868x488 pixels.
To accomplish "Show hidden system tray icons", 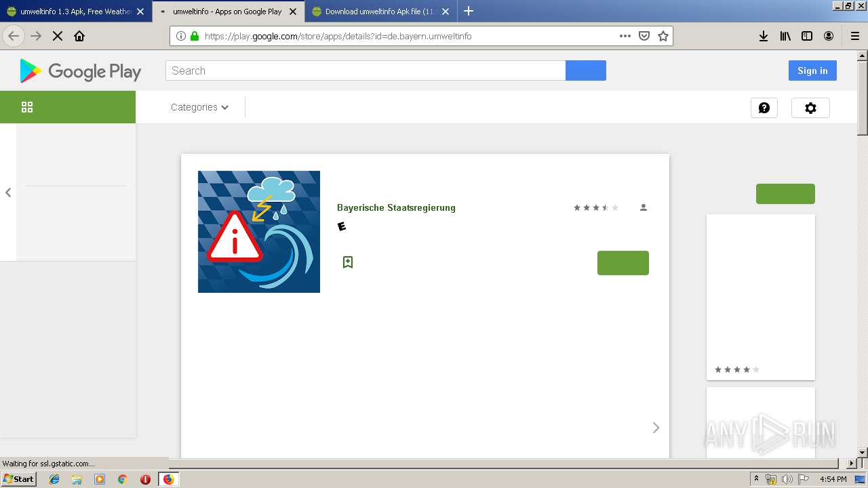I will click(x=756, y=479).
